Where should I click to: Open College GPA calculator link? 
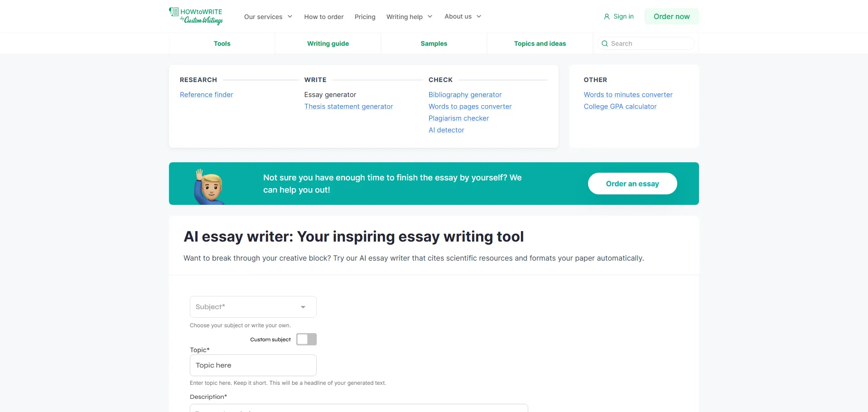(x=620, y=107)
